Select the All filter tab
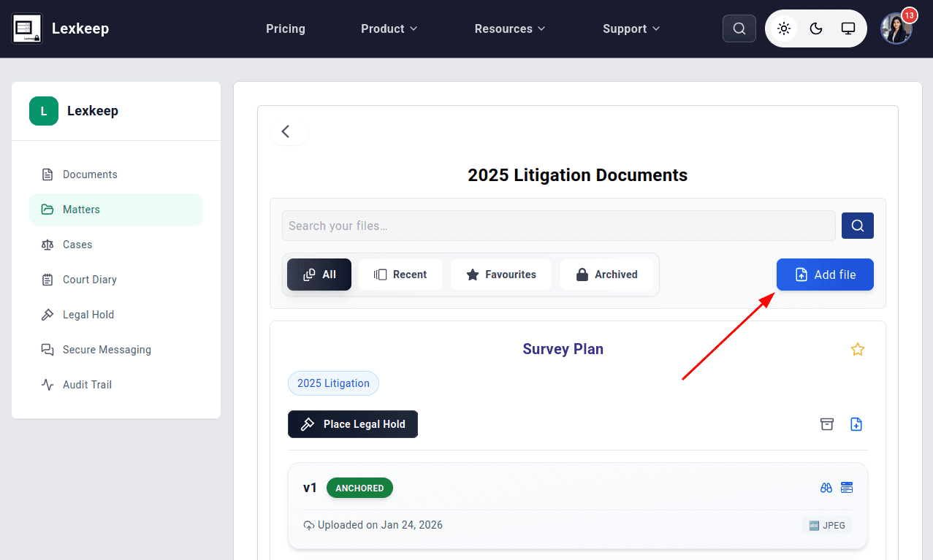 [x=319, y=275]
